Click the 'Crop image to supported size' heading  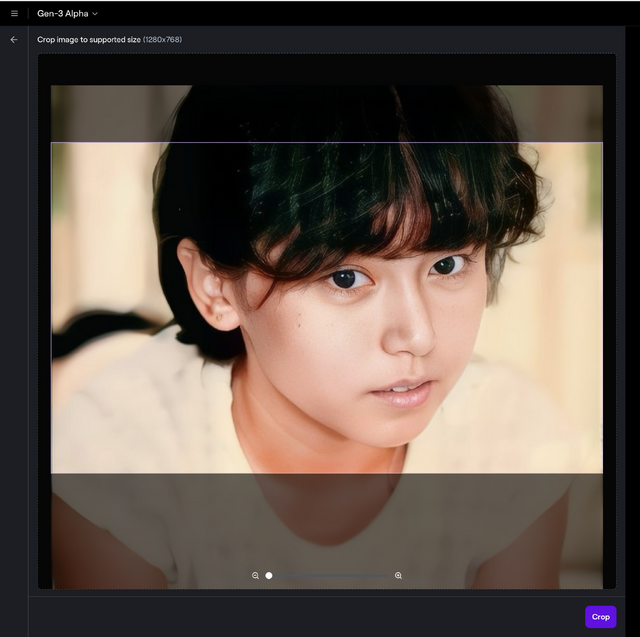(x=89, y=40)
